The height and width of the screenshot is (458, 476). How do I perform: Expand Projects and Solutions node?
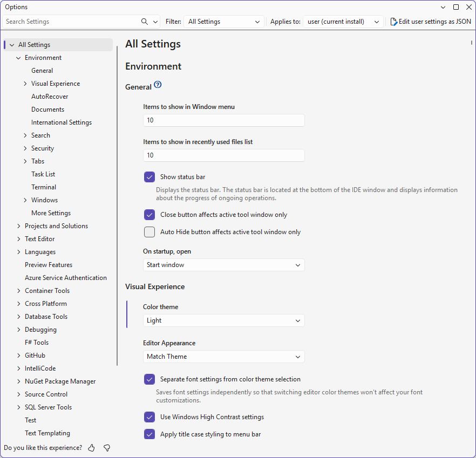pyautogui.click(x=18, y=226)
